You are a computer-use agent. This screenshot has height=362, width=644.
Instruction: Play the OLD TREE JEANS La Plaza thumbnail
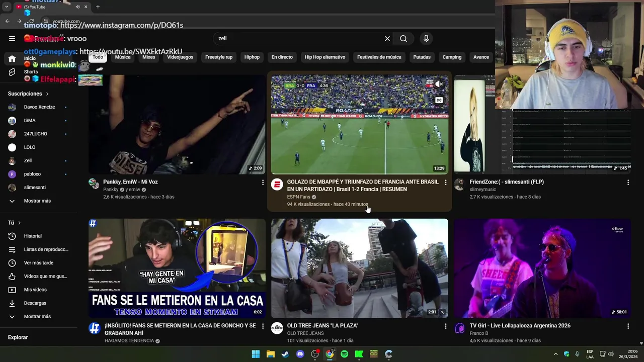(359, 268)
